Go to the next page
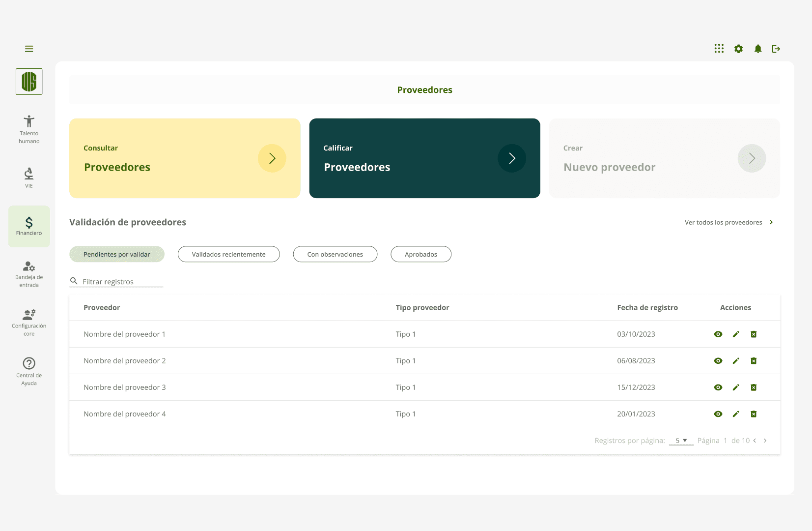The width and height of the screenshot is (812, 531). pyautogui.click(x=765, y=441)
